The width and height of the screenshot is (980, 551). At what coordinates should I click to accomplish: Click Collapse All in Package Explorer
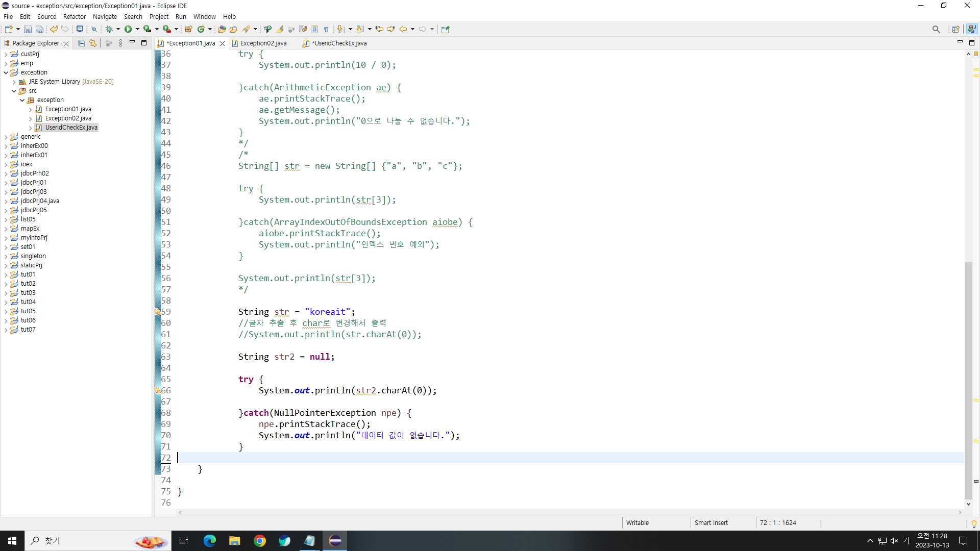(x=81, y=43)
